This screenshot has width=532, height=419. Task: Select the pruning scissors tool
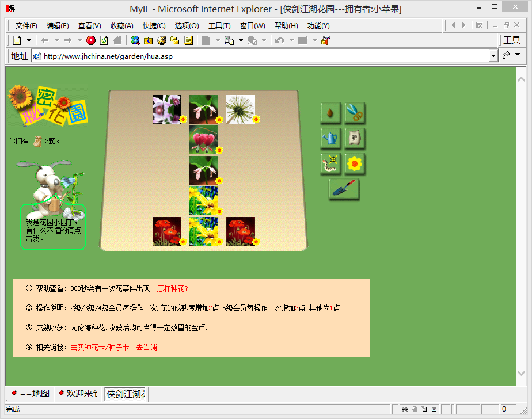355,112
